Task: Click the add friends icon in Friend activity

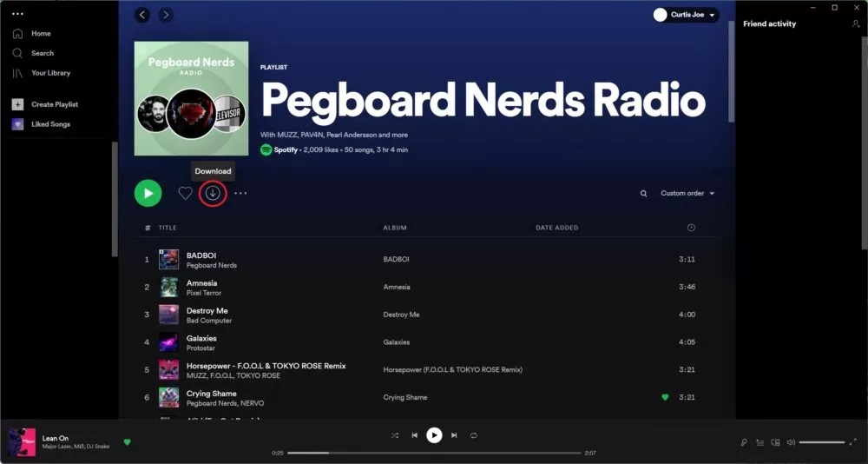Action: point(855,23)
